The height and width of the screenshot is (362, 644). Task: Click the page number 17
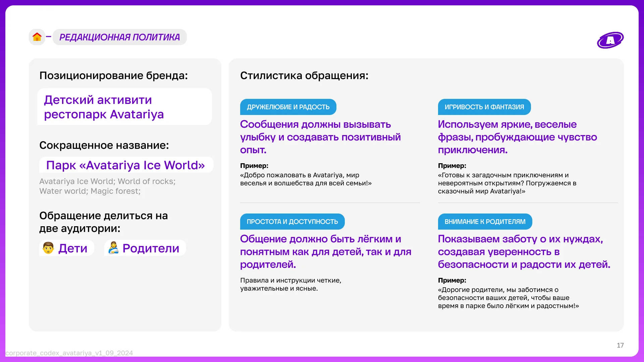tap(620, 345)
